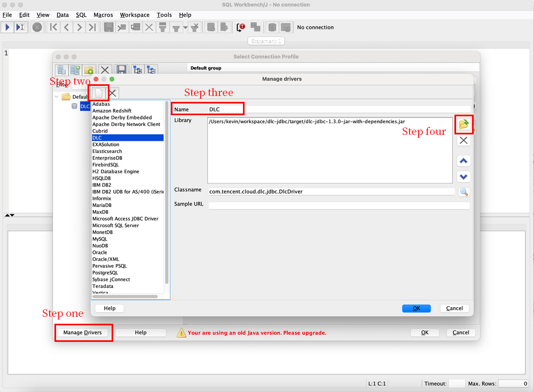Click the new driver page icon
This screenshot has height=392, width=534.
point(99,93)
